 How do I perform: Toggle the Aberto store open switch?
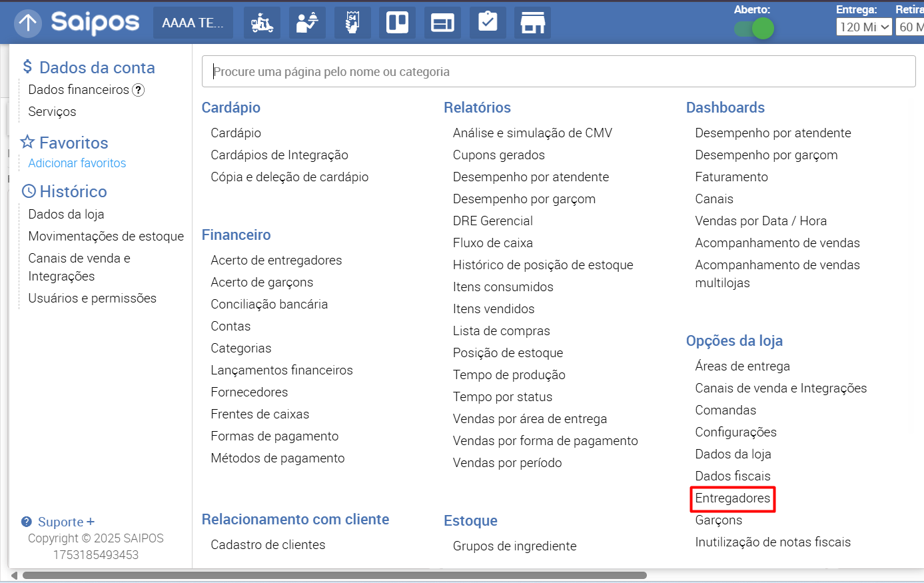[753, 29]
